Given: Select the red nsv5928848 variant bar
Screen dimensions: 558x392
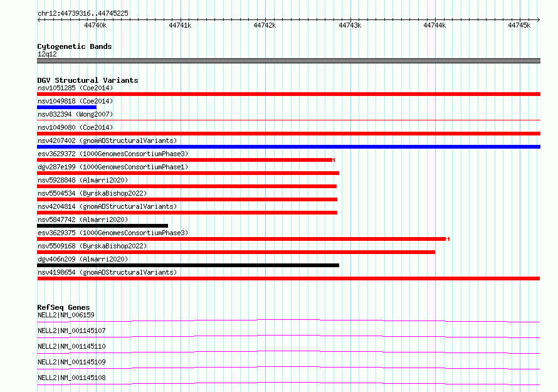Looking at the screenshot, I should pyautogui.click(x=187, y=186).
